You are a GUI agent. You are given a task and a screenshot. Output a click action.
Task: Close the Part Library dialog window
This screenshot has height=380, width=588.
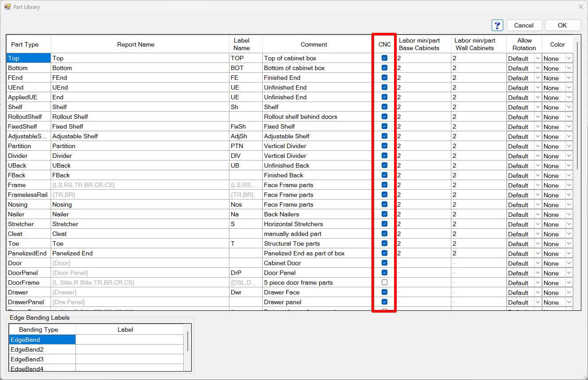(x=580, y=7)
